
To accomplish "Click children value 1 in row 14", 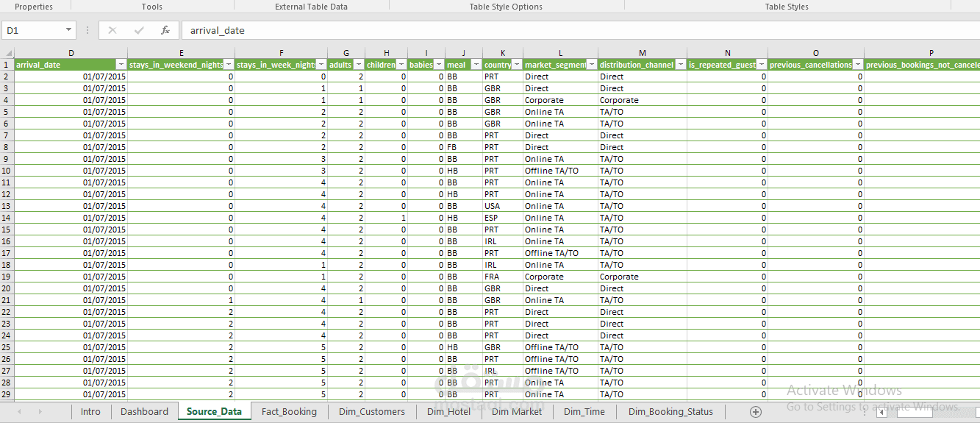I will point(387,218).
